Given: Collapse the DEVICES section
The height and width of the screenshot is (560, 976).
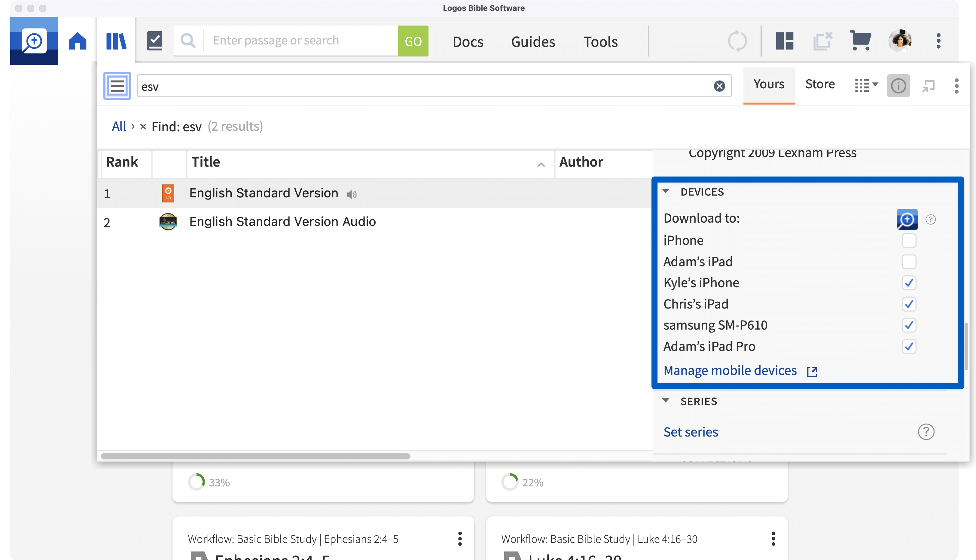Looking at the screenshot, I should 666,191.
